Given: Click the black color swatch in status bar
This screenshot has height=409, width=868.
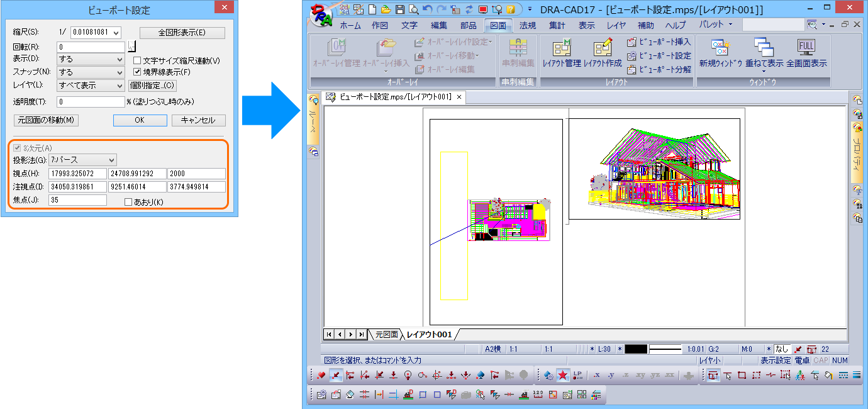Looking at the screenshot, I should point(636,349).
